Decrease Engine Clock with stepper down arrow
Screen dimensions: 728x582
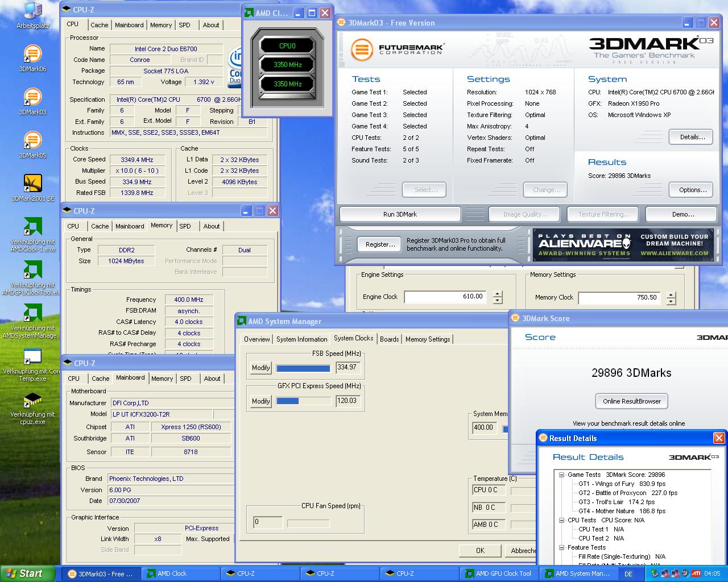tap(498, 301)
